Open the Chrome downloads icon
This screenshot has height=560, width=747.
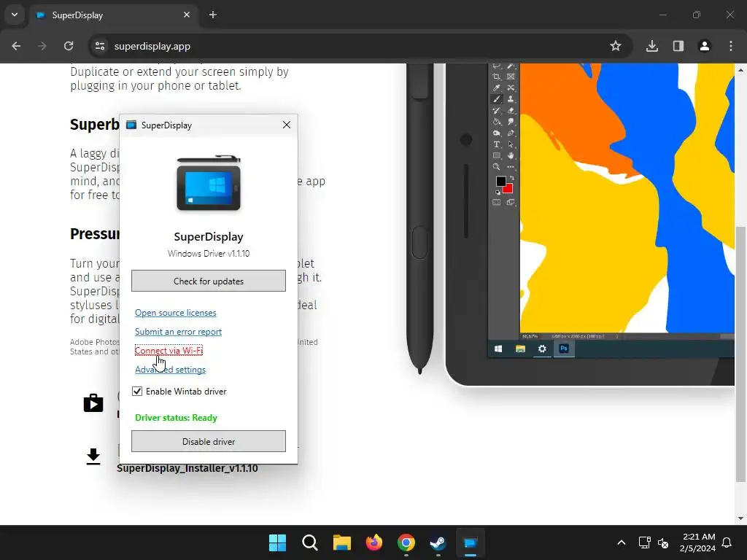652,46
